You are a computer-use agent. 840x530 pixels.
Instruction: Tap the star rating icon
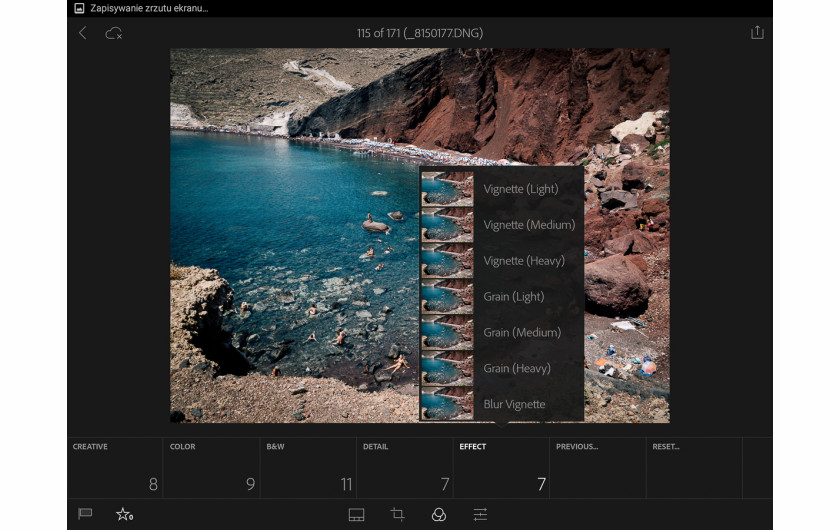[124, 514]
